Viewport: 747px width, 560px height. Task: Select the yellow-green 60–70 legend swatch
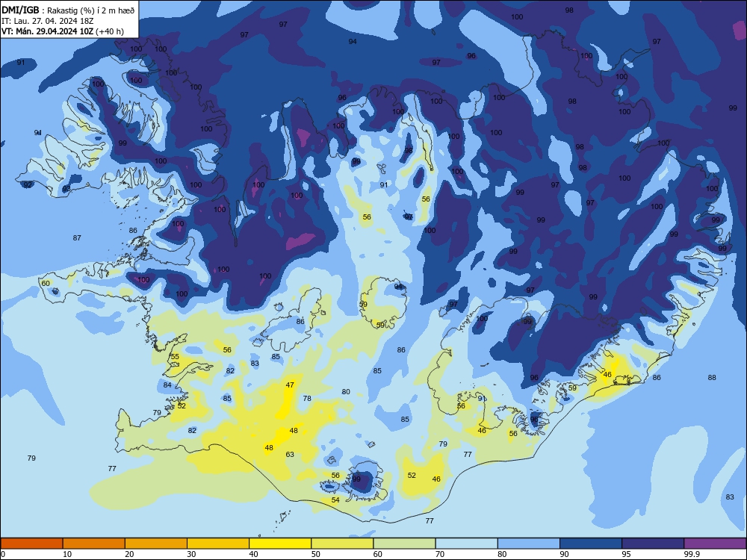404,544
